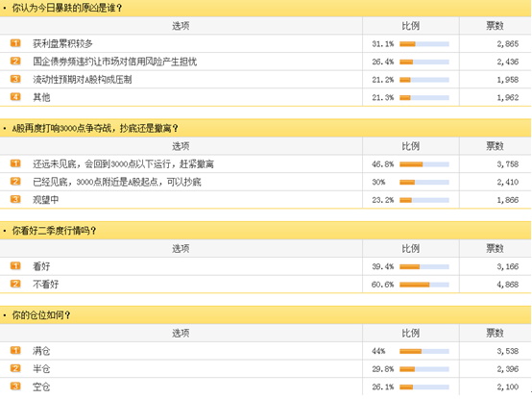Image resolution: width=532 pixels, height=399 pixels.
Task: Click the 你的仓位如何 question header
Action: [x=41, y=315]
